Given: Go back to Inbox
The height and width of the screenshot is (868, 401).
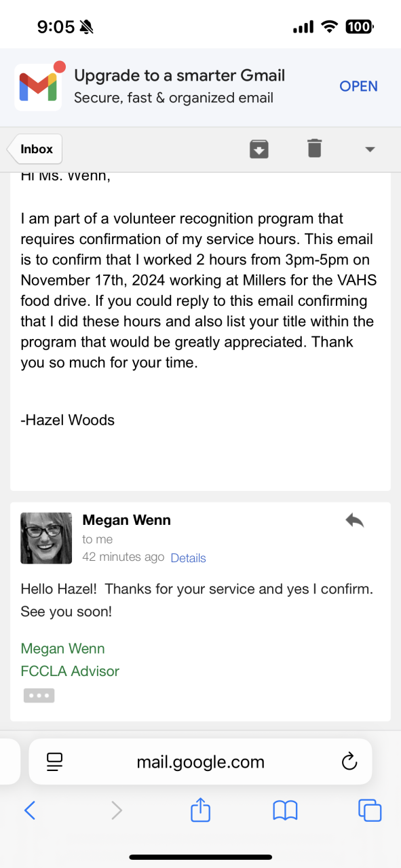Looking at the screenshot, I should coord(35,149).
